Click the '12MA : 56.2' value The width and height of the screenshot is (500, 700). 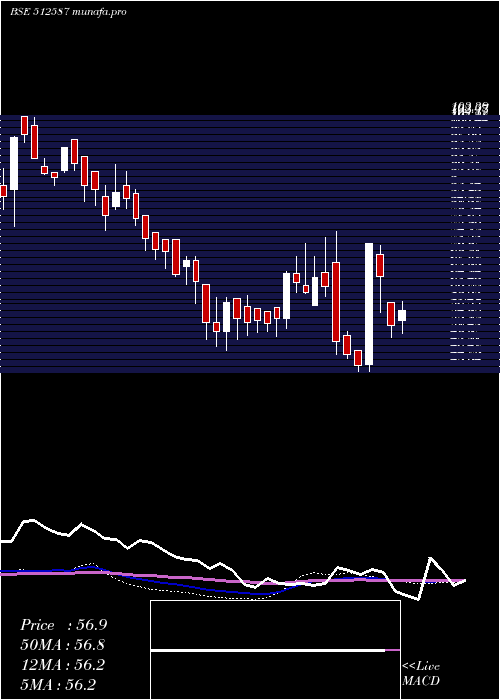coord(63,665)
